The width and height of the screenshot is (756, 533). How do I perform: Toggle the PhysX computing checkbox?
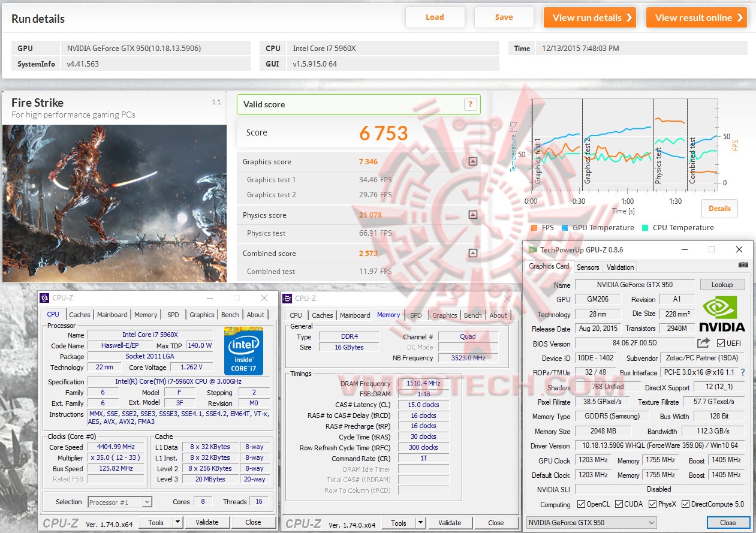pyautogui.click(x=652, y=504)
